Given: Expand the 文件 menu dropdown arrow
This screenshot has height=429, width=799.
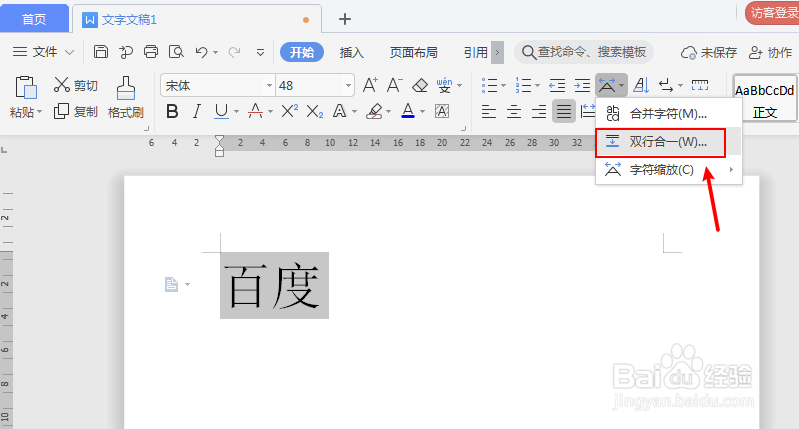Looking at the screenshot, I should tap(70, 52).
